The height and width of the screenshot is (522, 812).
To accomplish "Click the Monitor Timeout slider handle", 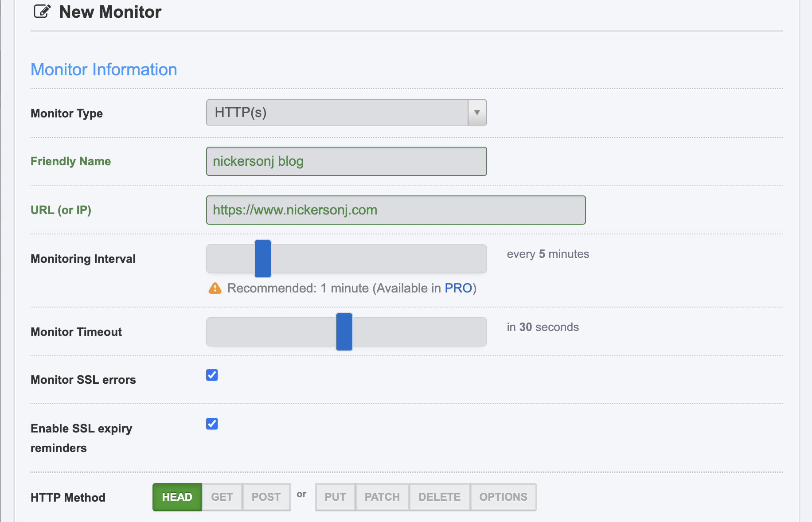I will tap(344, 332).
